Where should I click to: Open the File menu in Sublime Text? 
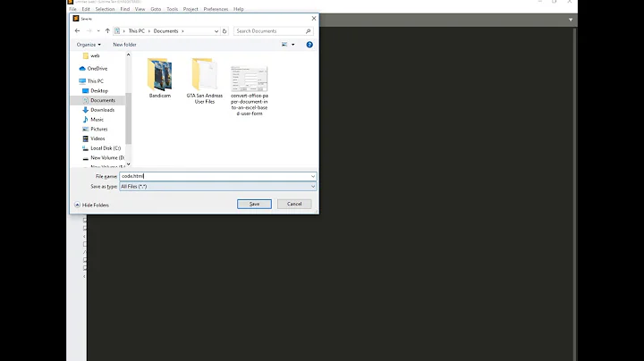click(72, 9)
